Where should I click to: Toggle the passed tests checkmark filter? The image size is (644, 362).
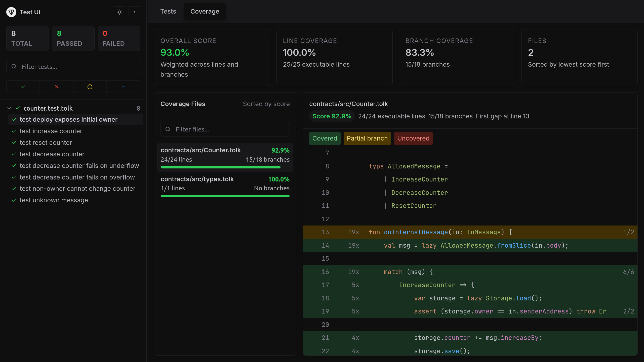(x=23, y=87)
